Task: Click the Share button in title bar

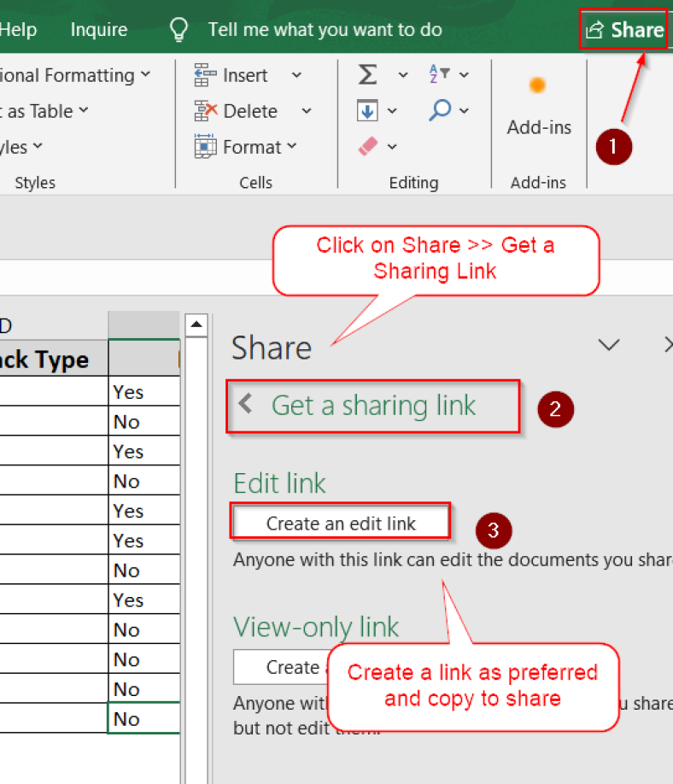Action: 624,31
